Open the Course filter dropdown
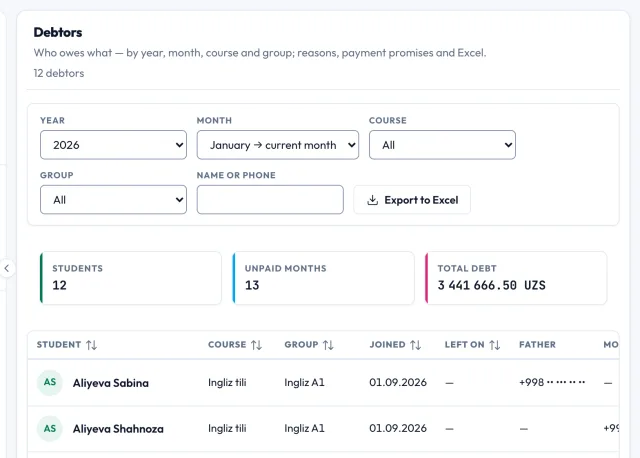This screenshot has width=640, height=458. point(442,145)
